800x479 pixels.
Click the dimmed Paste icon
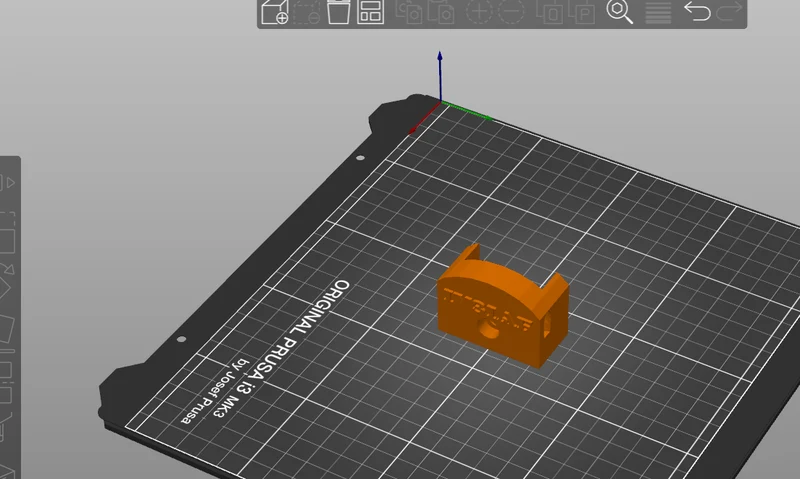point(441,12)
